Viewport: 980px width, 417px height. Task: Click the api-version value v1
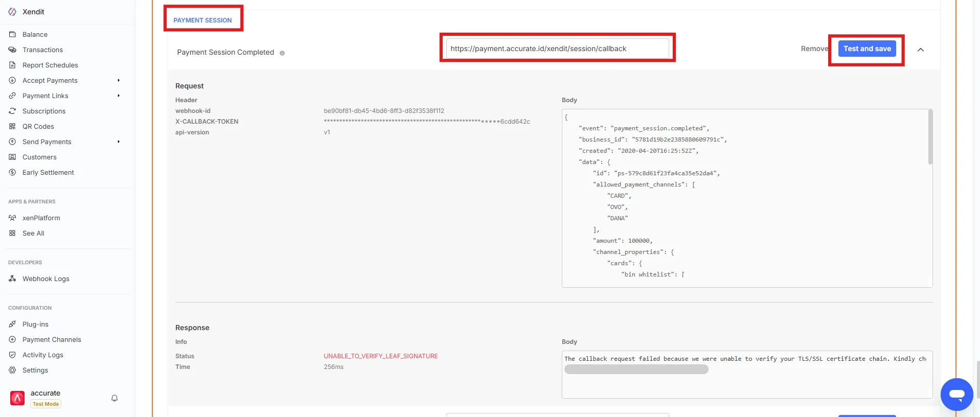[327, 132]
